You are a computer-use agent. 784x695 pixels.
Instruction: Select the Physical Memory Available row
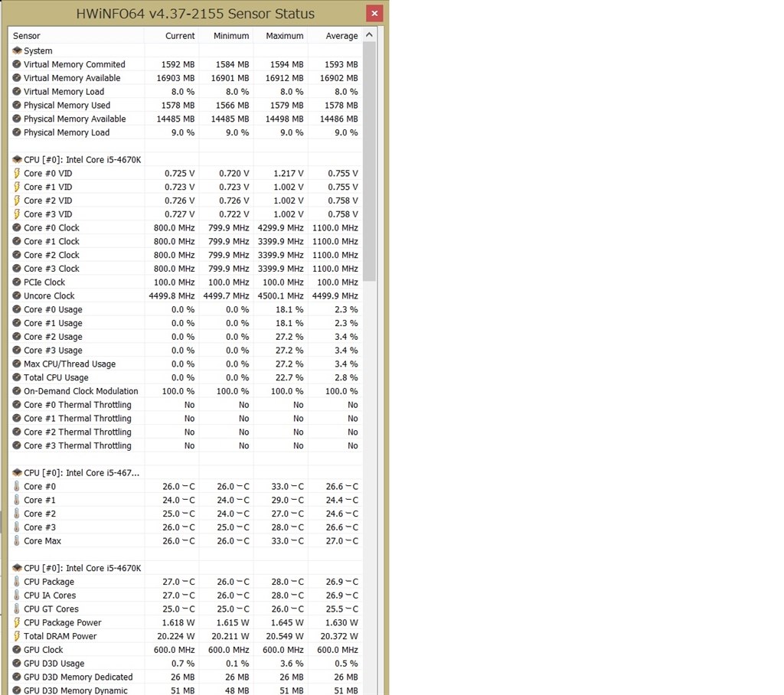pyautogui.click(x=185, y=119)
